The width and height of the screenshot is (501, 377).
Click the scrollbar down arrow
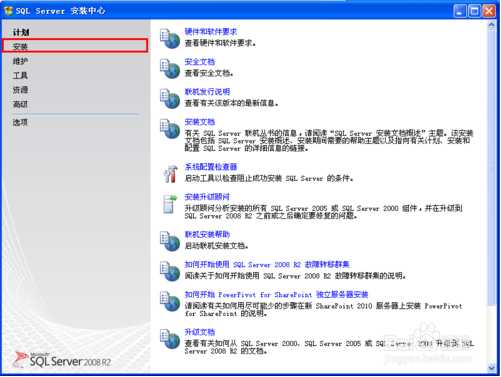(x=492, y=368)
